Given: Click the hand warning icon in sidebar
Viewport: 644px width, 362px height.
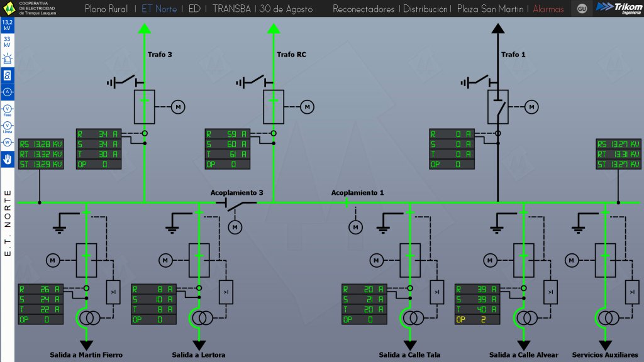Looking at the screenshot, I should 7,160.
